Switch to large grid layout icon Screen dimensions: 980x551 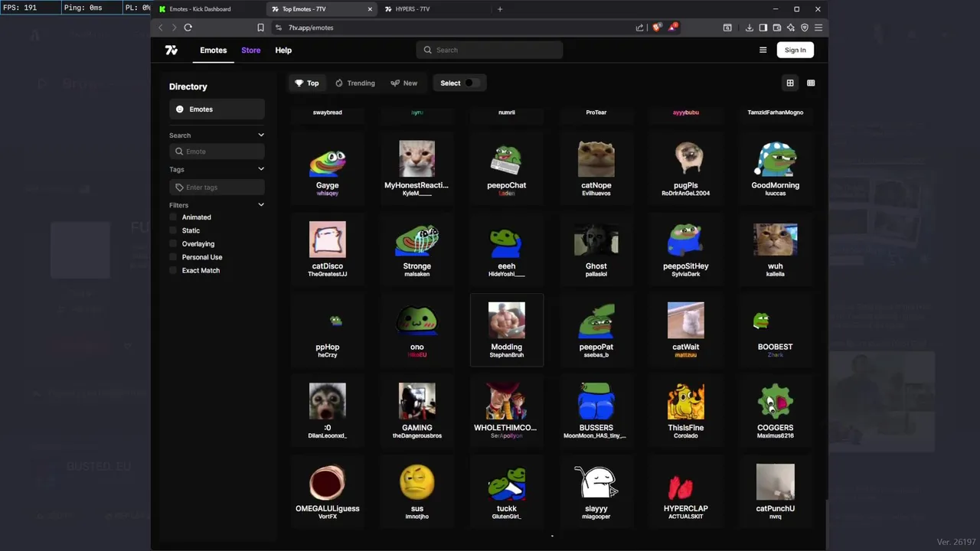pyautogui.click(x=790, y=83)
